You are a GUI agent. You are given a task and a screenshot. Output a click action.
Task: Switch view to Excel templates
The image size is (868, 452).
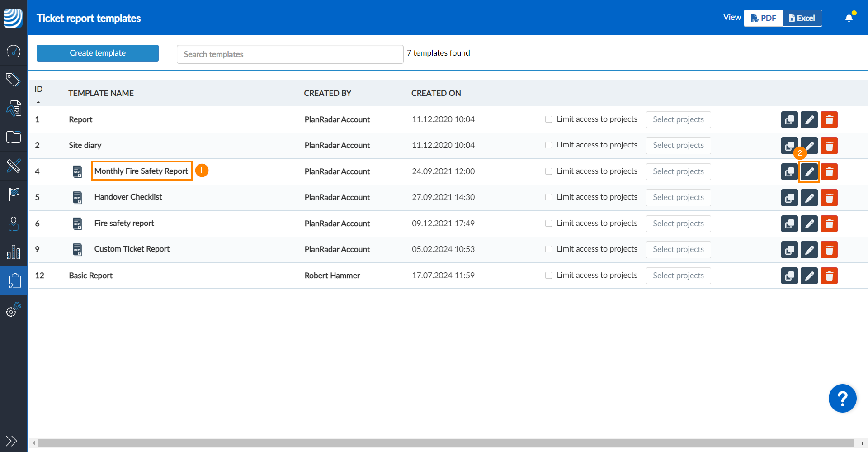tap(802, 18)
